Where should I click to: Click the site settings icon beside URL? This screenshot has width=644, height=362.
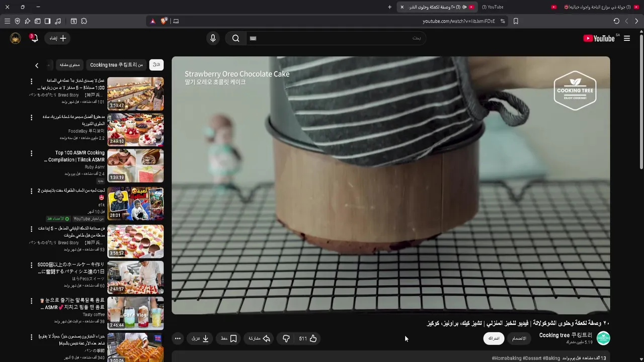[503, 21]
